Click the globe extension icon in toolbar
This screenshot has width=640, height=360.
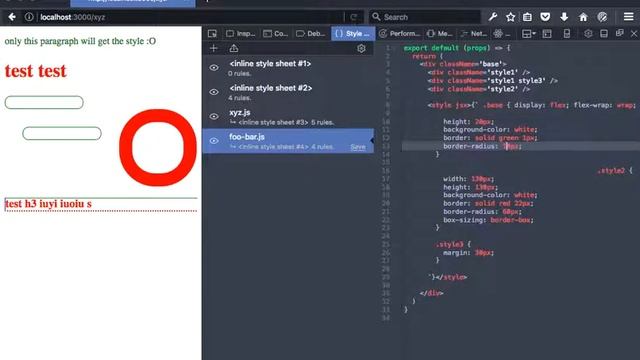(602, 17)
